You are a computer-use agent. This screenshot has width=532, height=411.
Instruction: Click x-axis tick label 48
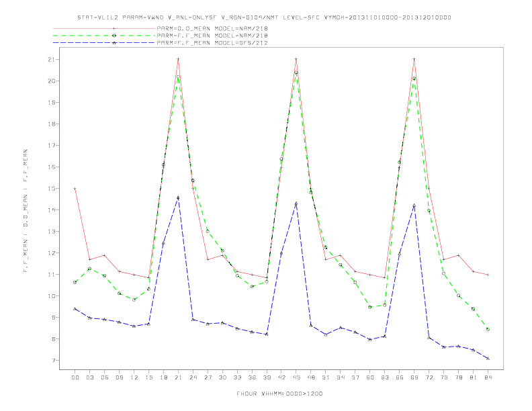311,377
